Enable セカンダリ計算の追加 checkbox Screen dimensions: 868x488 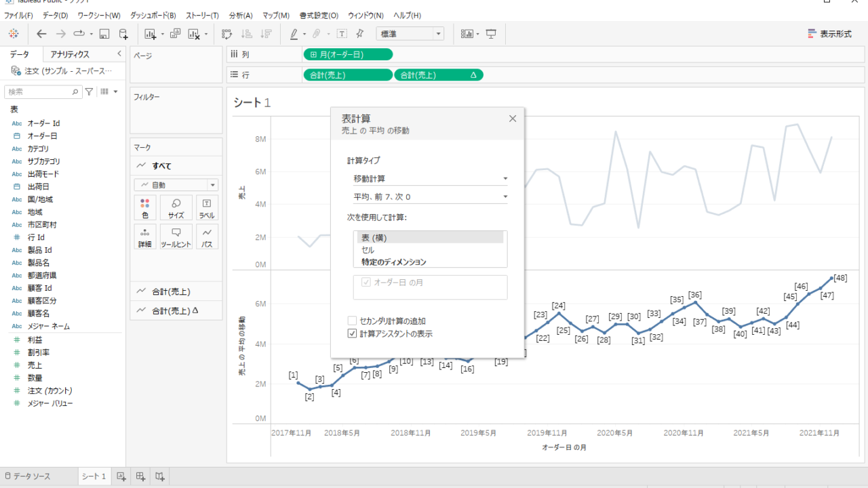(352, 321)
